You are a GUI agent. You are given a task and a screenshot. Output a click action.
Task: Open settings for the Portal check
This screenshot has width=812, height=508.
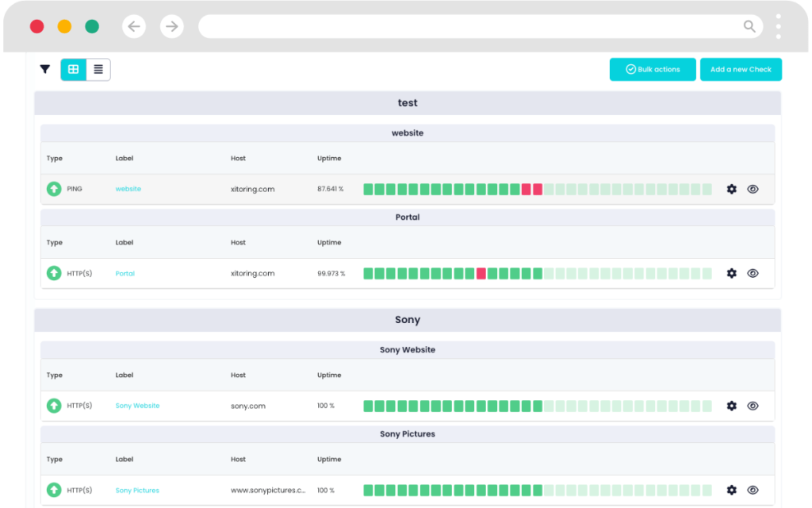click(x=730, y=273)
